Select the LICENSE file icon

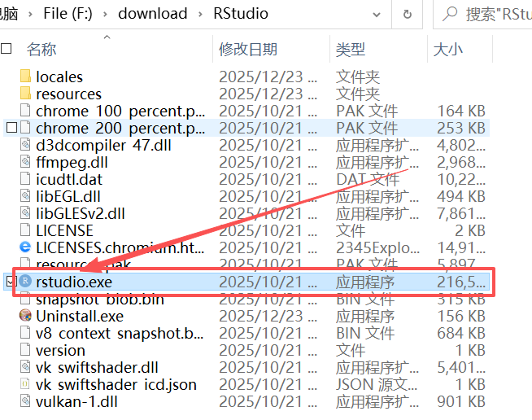point(25,230)
